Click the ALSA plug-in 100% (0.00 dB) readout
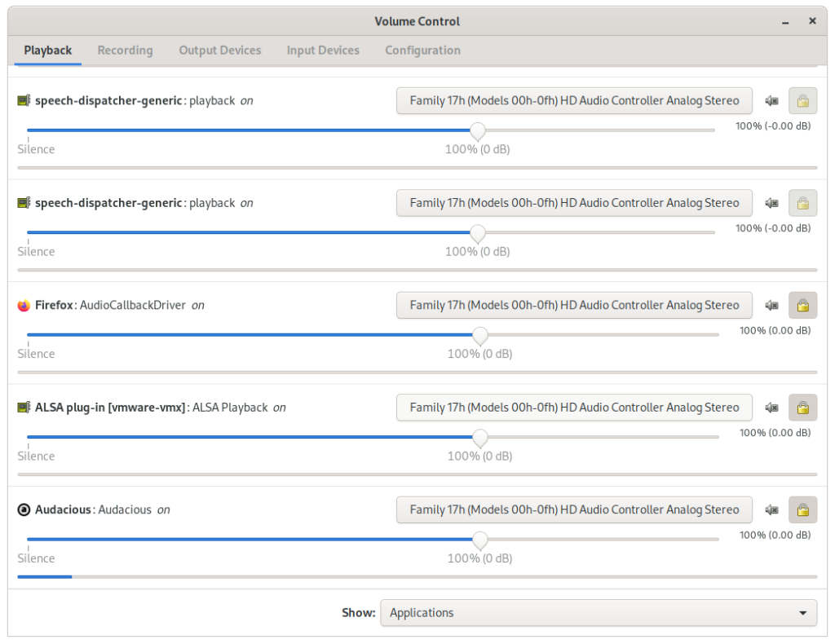The image size is (835, 644). coord(775,433)
